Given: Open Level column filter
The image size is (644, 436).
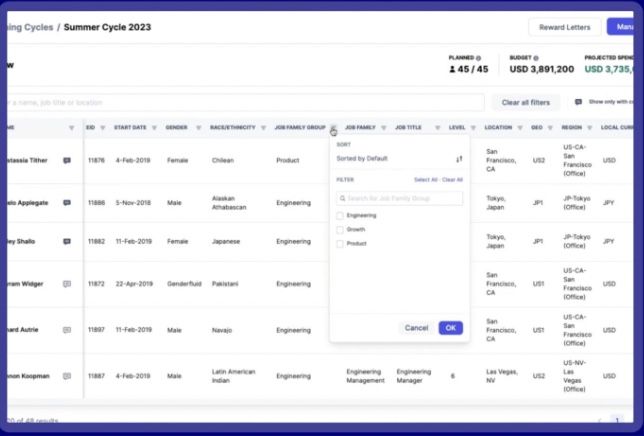Looking at the screenshot, I should click(473, 128).
